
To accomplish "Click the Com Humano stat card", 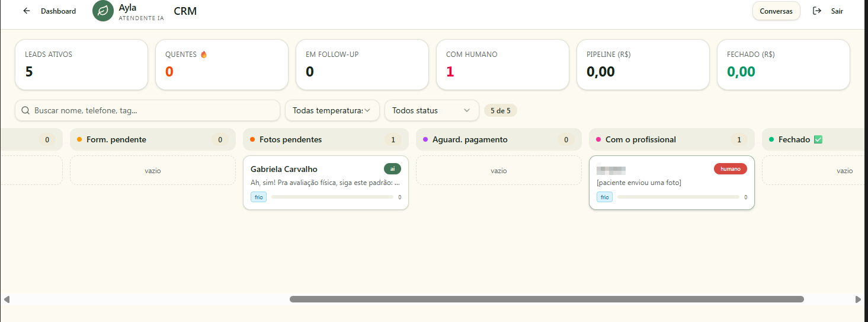I will pos(502,65).
